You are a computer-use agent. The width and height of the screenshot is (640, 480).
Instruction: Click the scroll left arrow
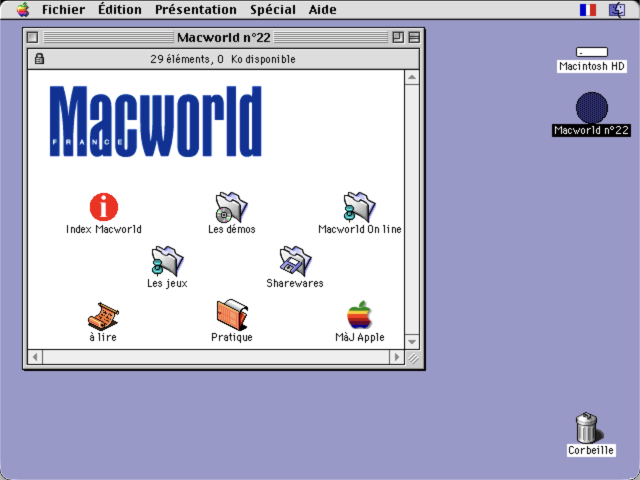click(35, 357)
